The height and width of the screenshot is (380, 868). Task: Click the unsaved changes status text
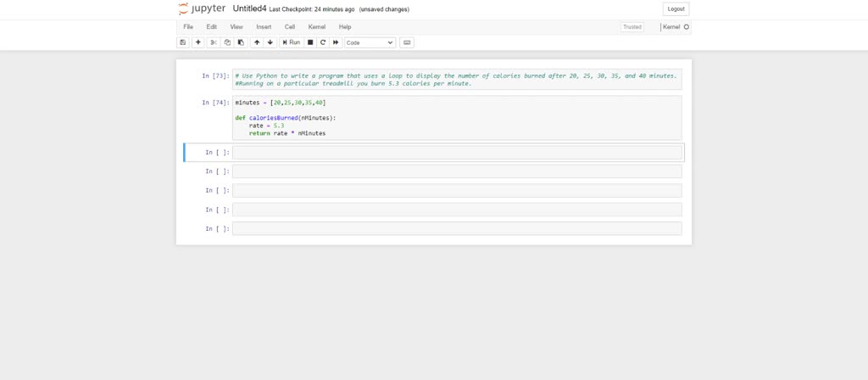[x=384, y=9]
